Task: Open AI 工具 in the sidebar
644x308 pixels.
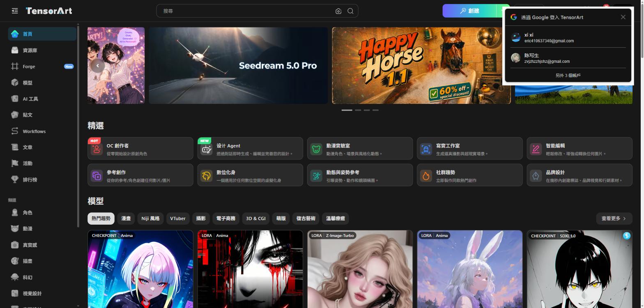Action: 42,99
